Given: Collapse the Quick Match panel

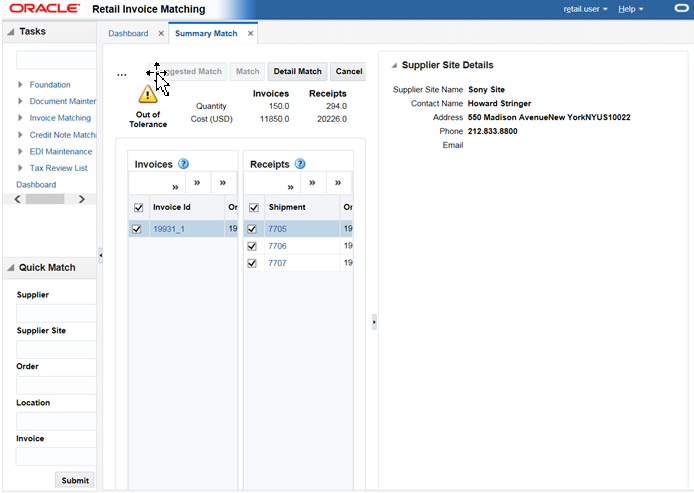Looking at the screenshot, I should pyautogui.click(x=11, y=268).
